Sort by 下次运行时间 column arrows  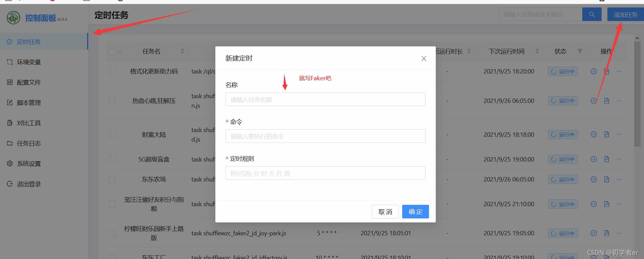[537, 51]
